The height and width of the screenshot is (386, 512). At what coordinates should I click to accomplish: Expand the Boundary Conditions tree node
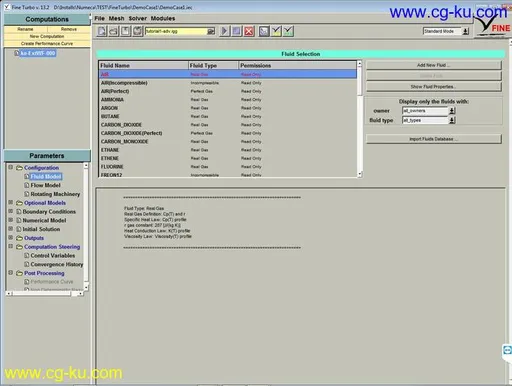click(10, 211)
